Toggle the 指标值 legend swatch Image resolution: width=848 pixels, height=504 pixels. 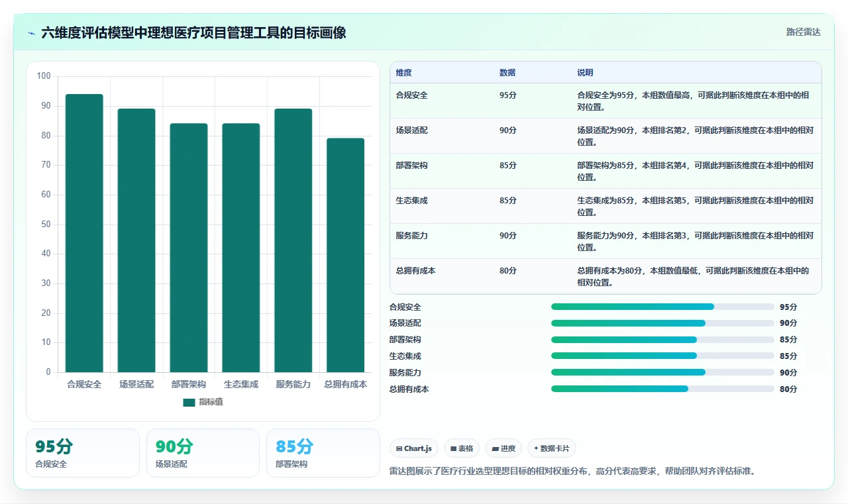click(x=189, y=402)
